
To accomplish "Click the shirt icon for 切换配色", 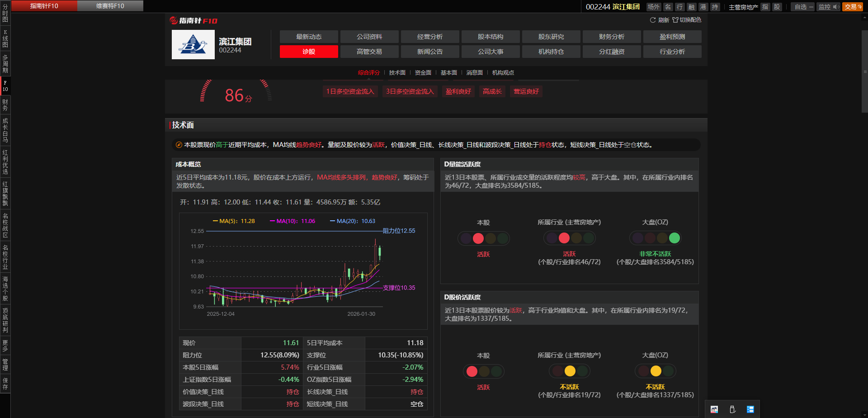I will point(675,20).
